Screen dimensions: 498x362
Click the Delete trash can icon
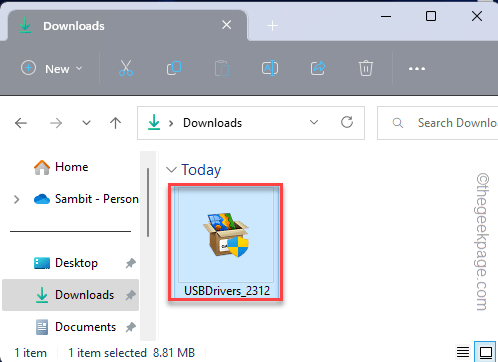click(x=366, y=68)
